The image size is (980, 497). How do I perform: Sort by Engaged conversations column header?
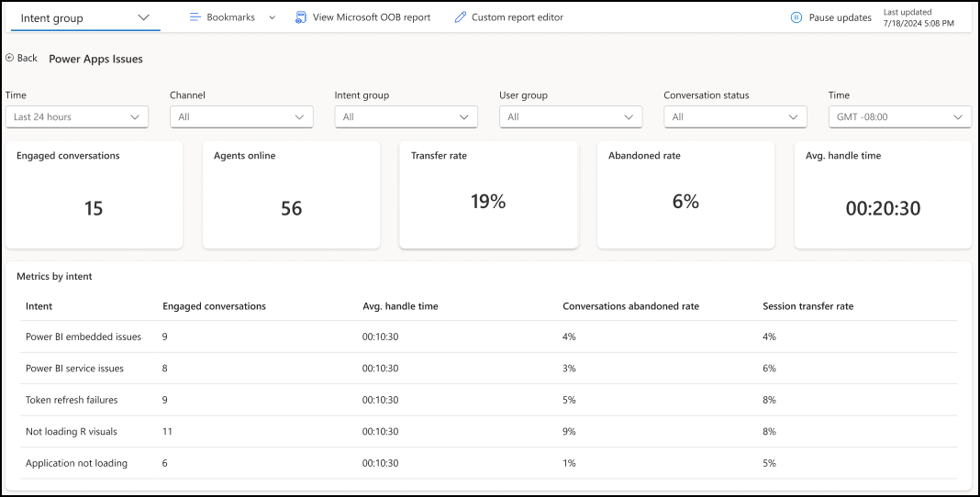(214, 306)
